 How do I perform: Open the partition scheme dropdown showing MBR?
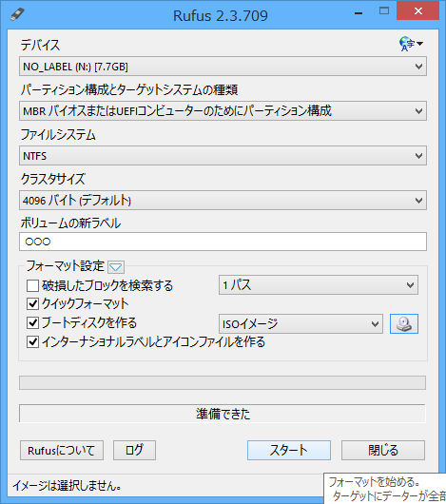click(x=223, y=111)
